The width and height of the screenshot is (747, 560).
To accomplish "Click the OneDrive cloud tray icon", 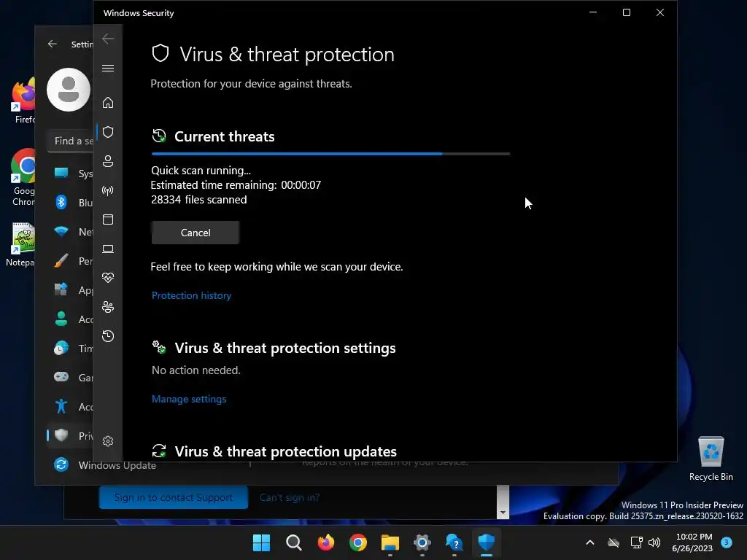I will (614, 542).
